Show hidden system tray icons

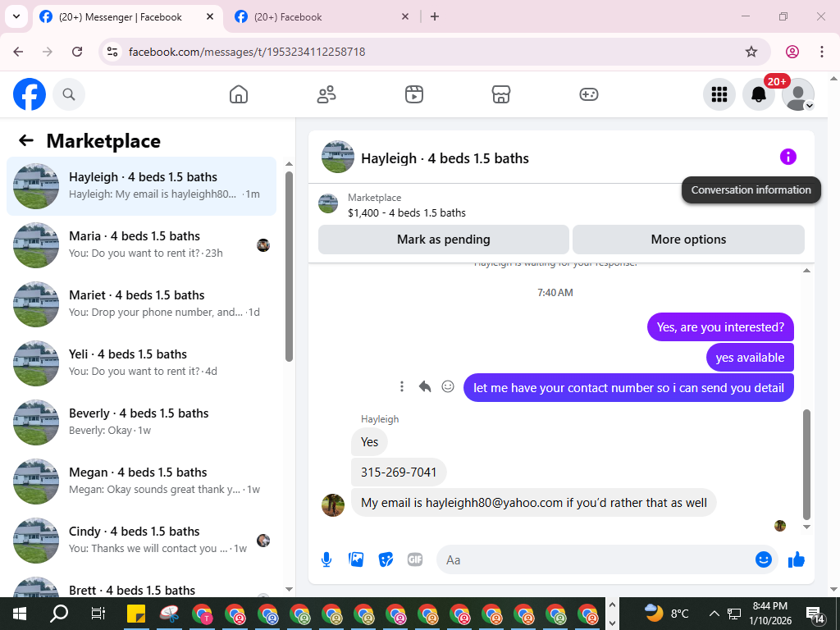click(714, 614)
